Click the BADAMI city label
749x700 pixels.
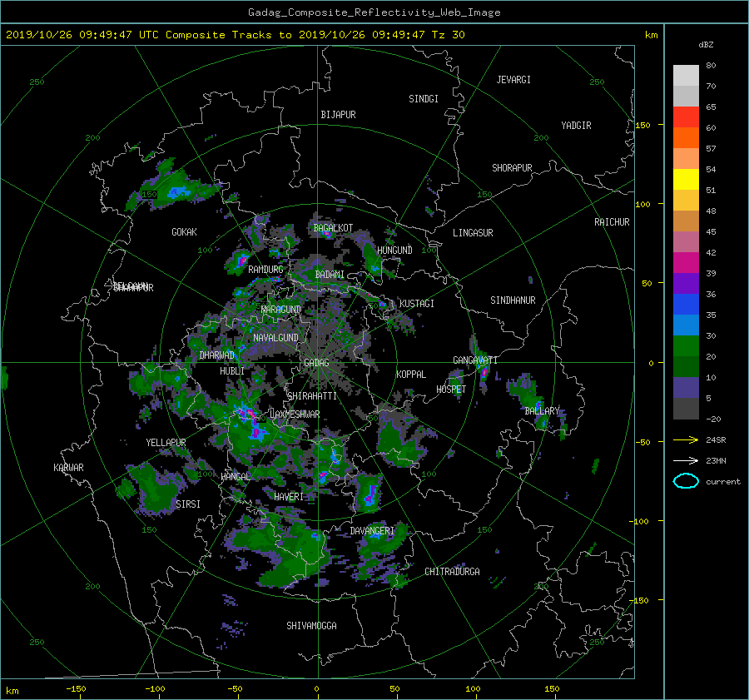pos(330,275)
